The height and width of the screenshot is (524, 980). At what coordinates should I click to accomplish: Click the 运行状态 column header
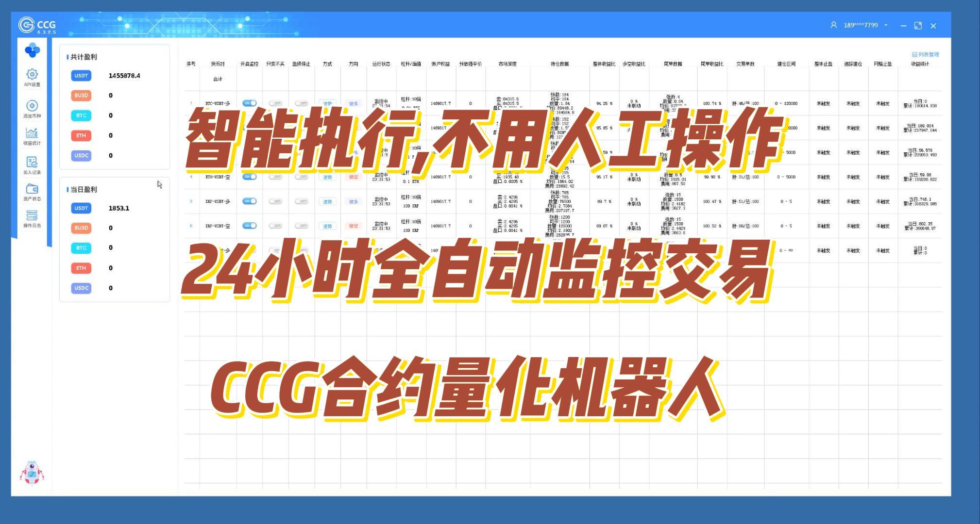381,64
